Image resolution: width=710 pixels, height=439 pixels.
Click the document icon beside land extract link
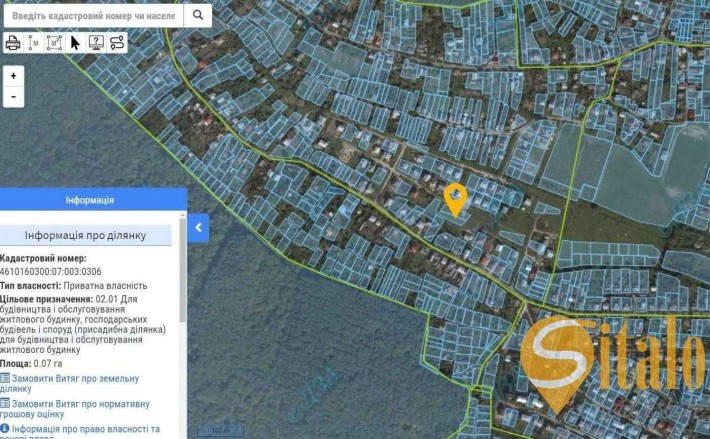[5, 378]
